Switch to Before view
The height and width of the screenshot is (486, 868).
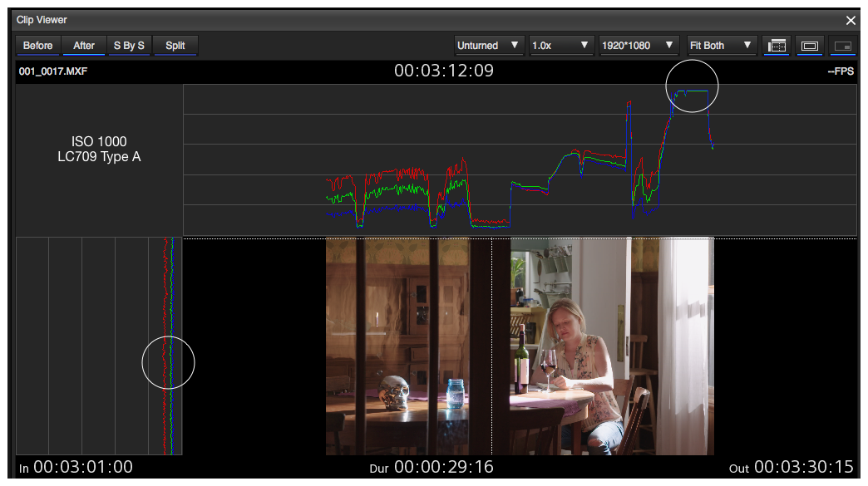pyautogui.click(x=37, y=46)
